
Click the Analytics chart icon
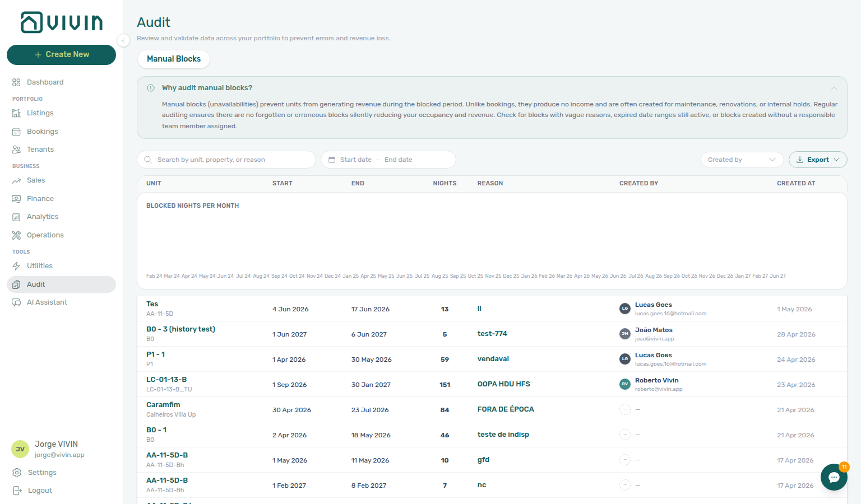16,217
